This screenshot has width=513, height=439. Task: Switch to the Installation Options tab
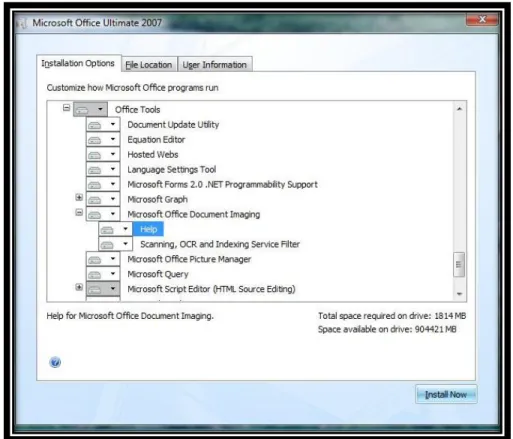[x=78, y=63]
